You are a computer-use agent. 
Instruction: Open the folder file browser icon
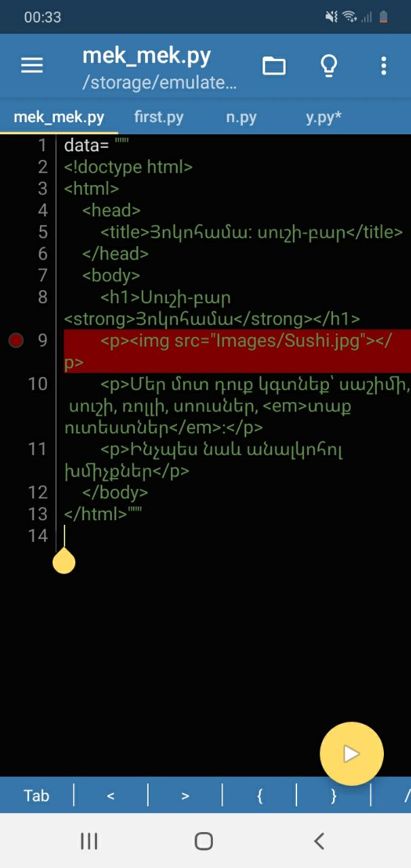(x=274, y=66)
